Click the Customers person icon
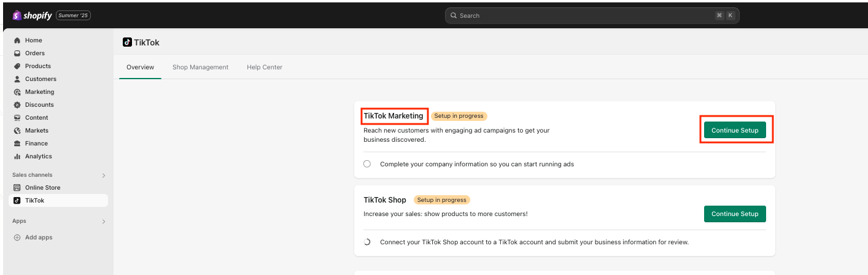 click(x=17, y=79)
